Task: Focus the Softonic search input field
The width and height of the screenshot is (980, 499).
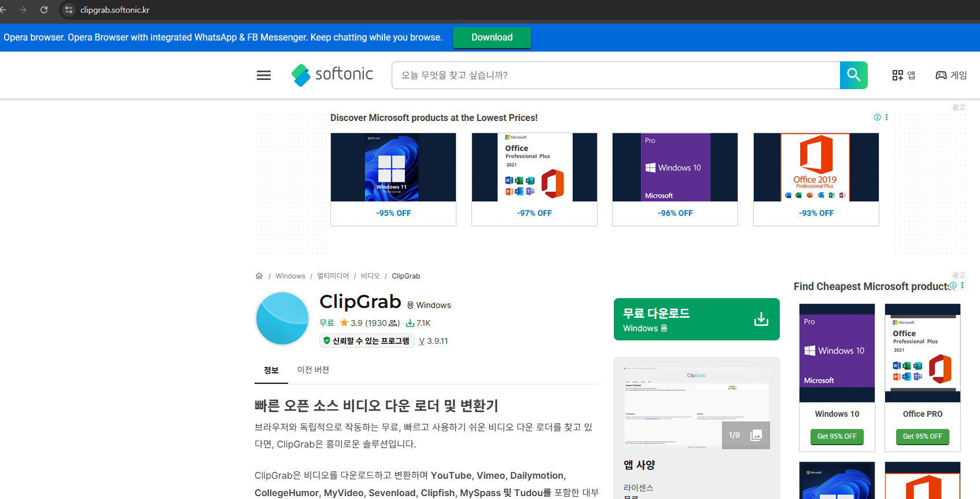Action: [616, 75]
